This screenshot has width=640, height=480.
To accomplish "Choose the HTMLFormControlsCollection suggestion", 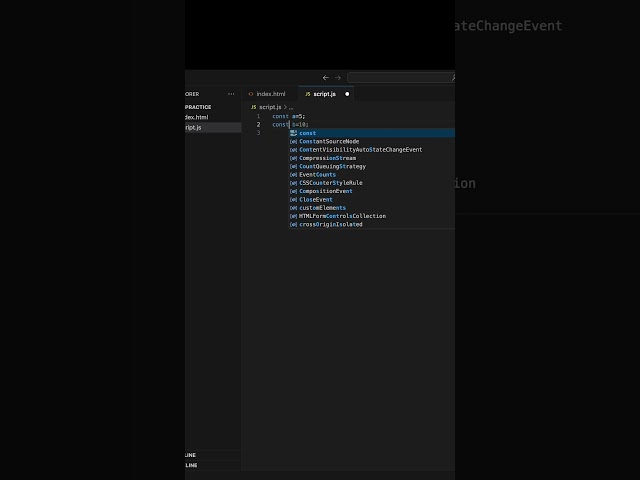I will [x=372, y=216].
